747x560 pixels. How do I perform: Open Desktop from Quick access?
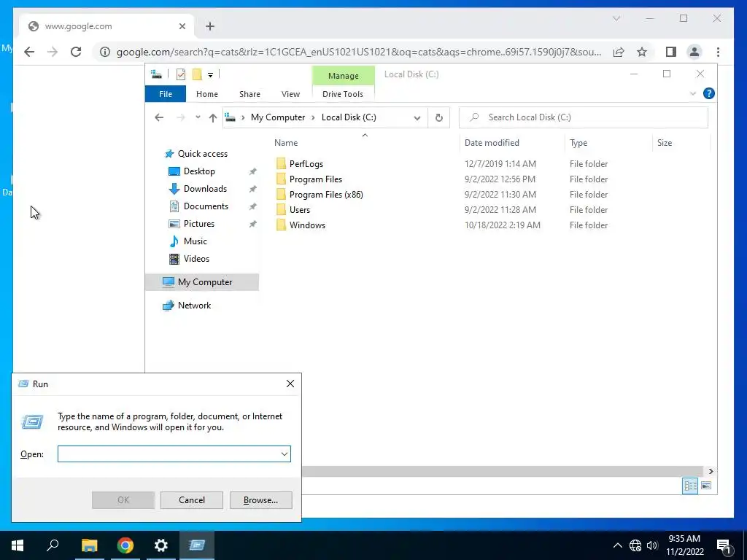[199, 171]
